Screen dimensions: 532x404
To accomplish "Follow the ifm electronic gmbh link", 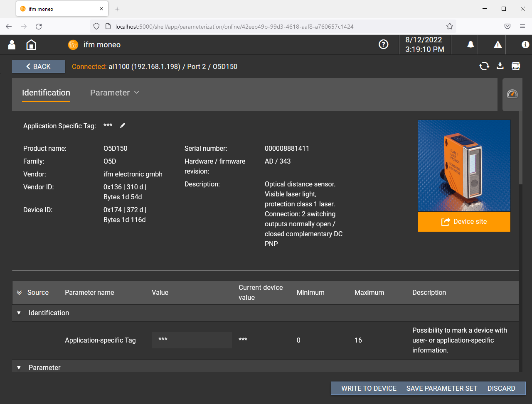I will tap(133, 174).
